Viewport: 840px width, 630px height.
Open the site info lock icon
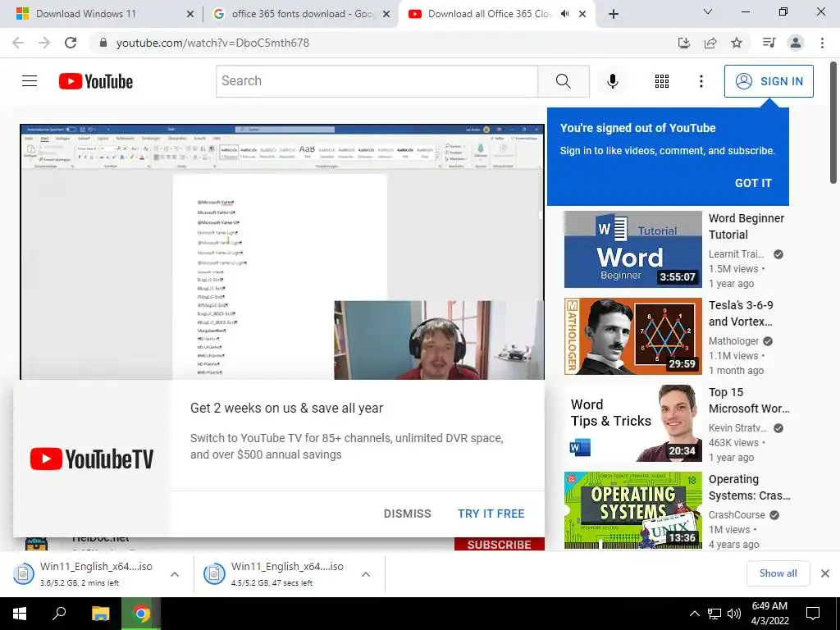103,43
